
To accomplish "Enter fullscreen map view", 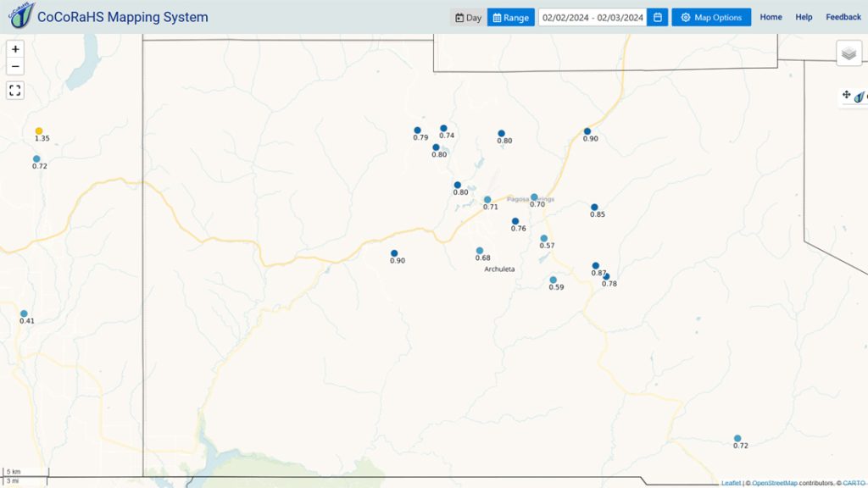I will (x=15, y=90).
